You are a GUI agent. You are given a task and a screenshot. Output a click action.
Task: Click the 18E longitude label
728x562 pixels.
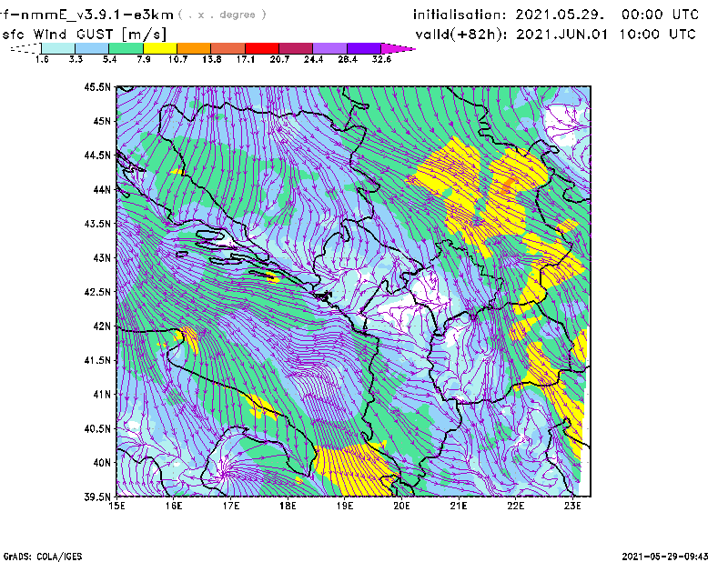(288, 506)
